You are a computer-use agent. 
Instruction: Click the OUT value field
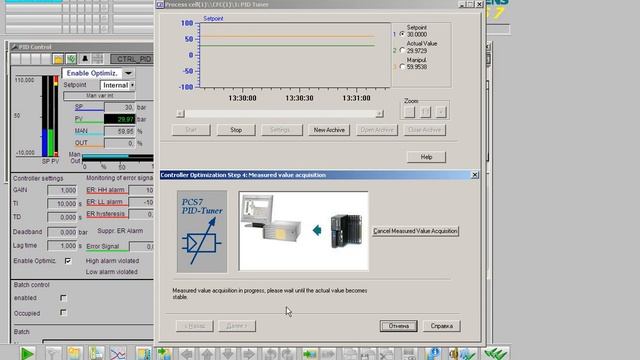pos(120,143)
